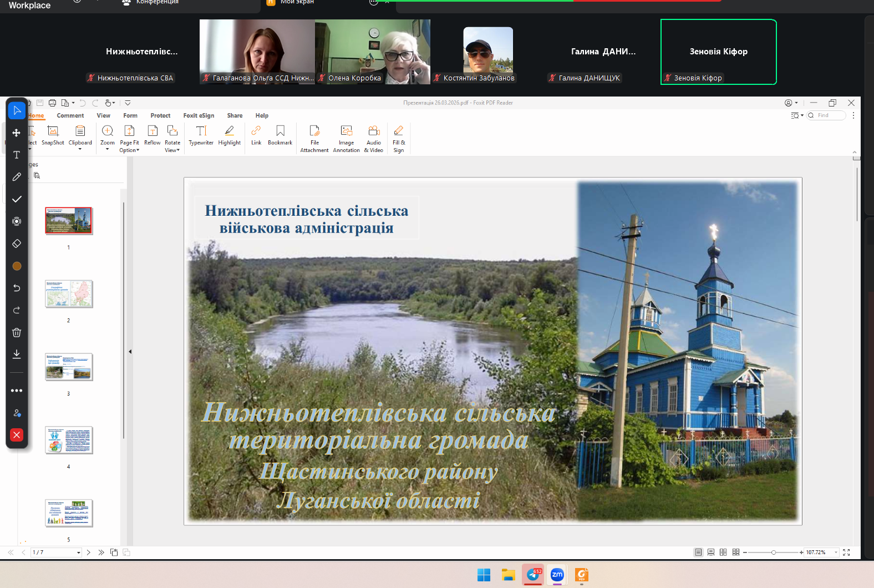Select the eraser in annotation toolbar
The width and height of the screenshot is (874, 588).
(x=17, y=244)
